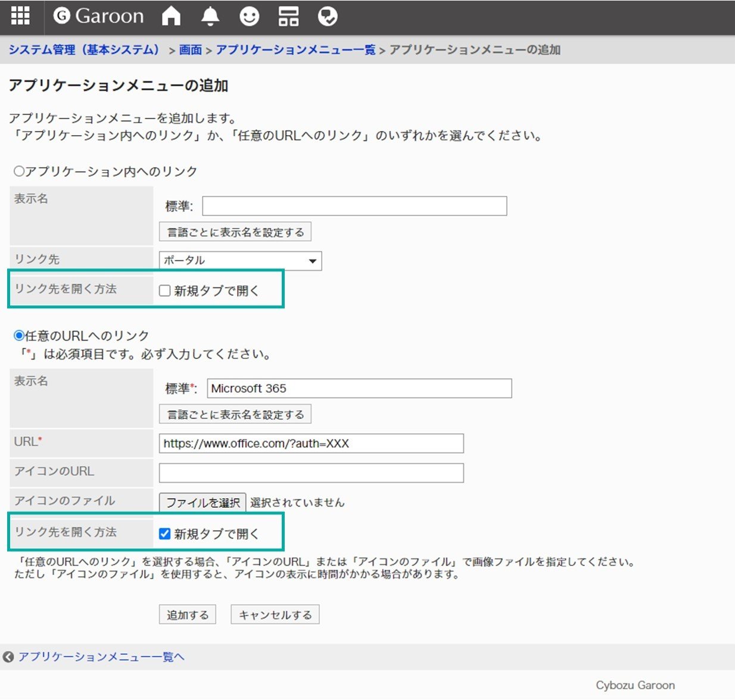Click the アイコンのファイル row label

[65, 501]
